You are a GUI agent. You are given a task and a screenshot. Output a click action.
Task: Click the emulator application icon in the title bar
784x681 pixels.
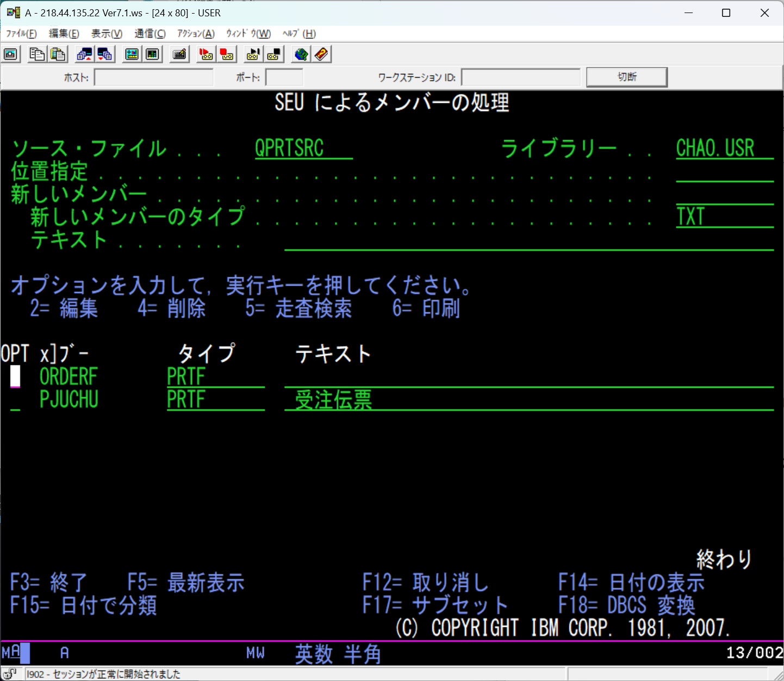tap(13, 13)
